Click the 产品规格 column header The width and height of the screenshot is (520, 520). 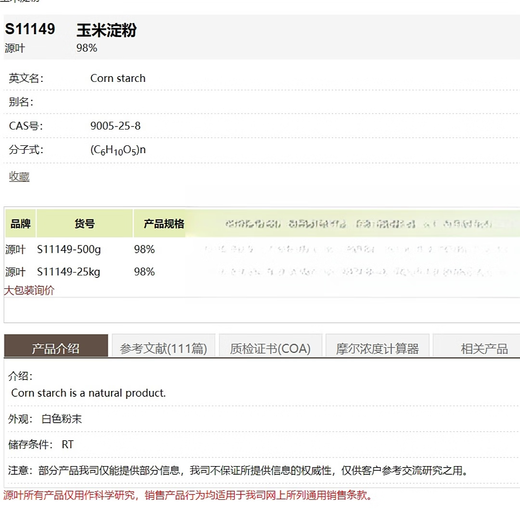[164, 223]
